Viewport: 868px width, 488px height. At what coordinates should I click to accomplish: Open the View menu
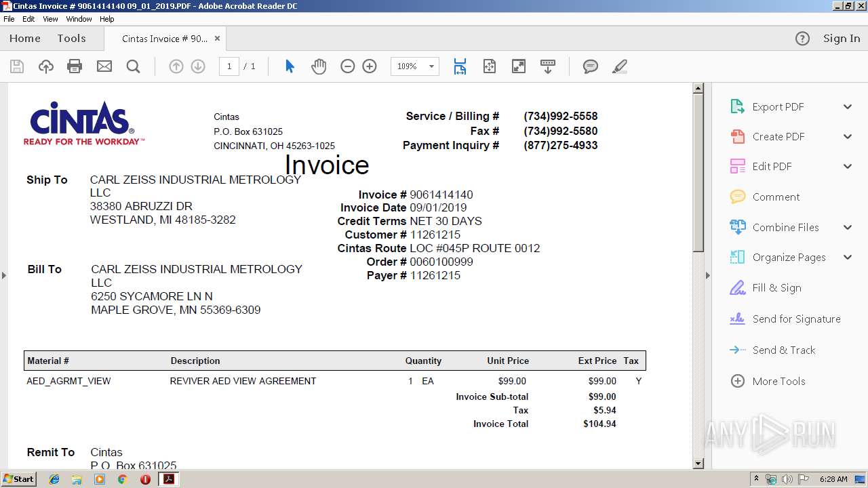50,19
